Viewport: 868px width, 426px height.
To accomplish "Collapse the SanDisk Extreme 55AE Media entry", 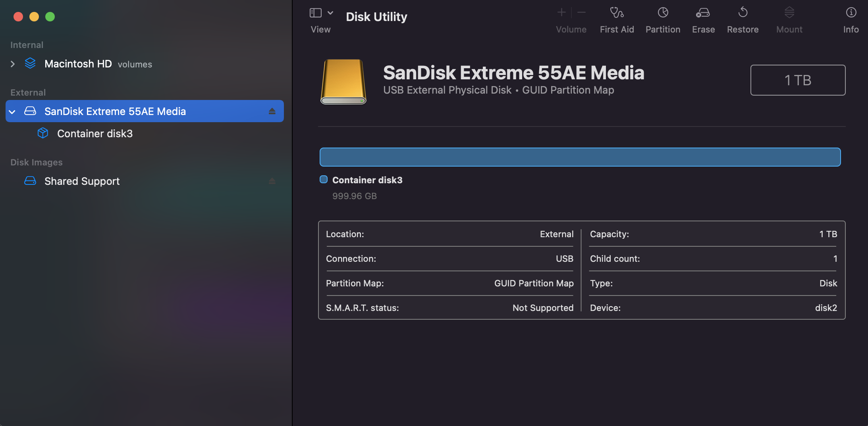I will point(12,111).
